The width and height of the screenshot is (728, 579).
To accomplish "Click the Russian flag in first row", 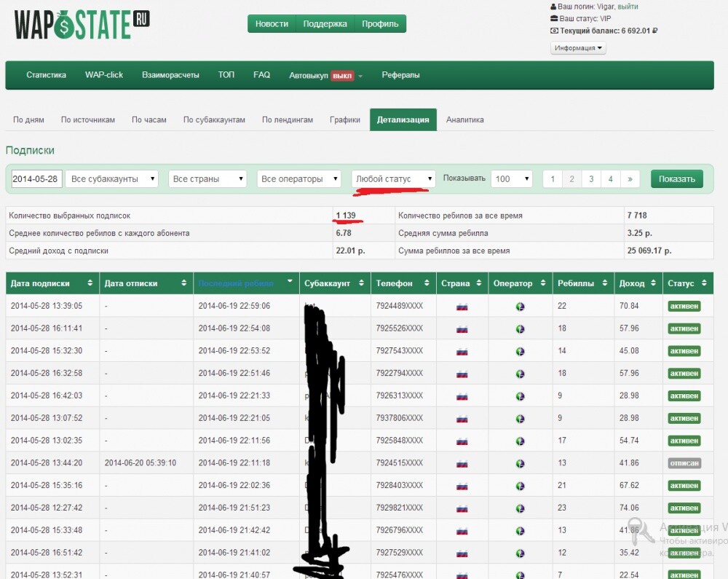I will [462, 307].
